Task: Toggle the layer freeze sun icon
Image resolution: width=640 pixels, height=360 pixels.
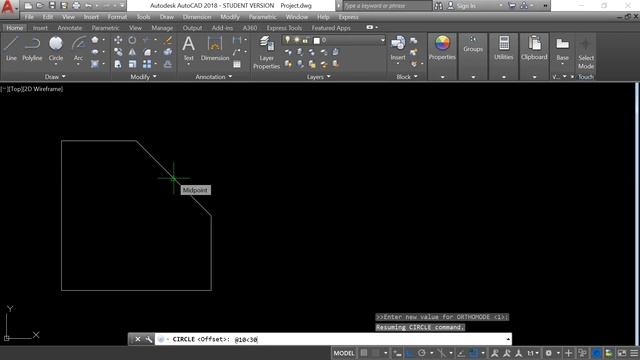Action: click(296, 40)
